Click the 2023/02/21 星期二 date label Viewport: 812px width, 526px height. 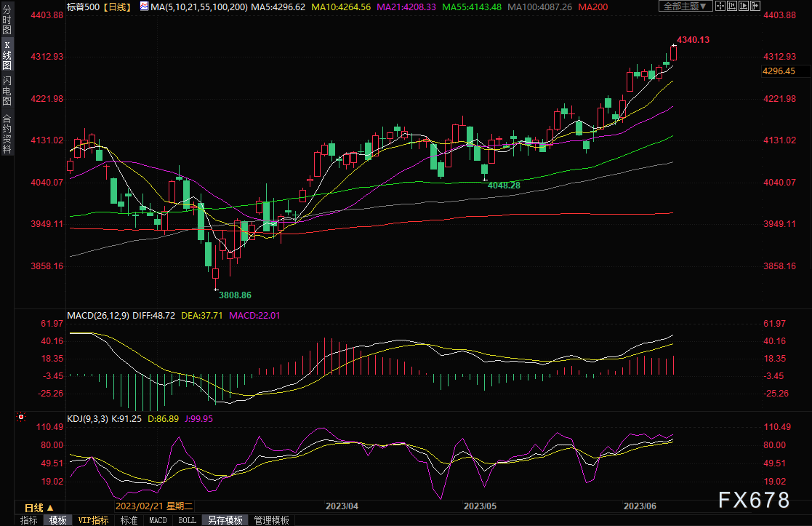[x=154, y=506]
